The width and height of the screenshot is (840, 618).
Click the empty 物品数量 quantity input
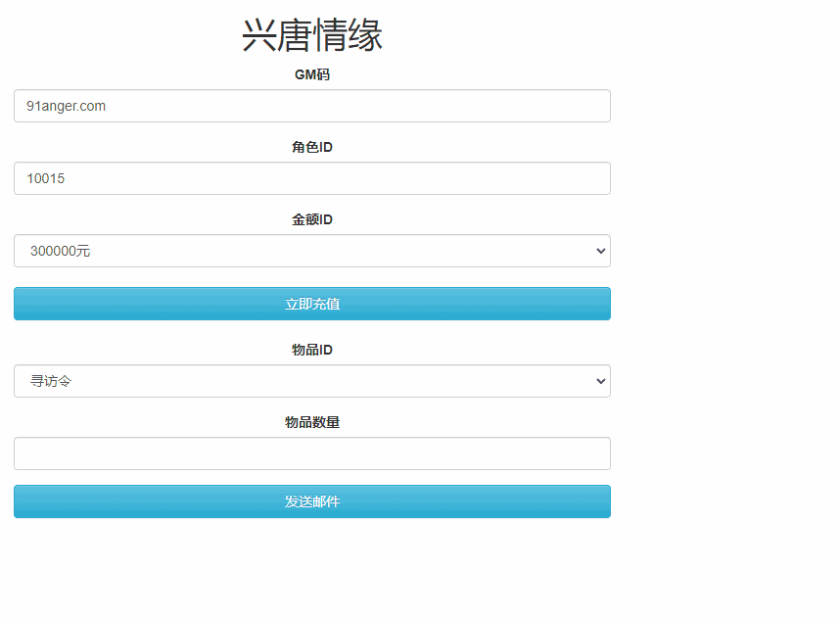311,453
